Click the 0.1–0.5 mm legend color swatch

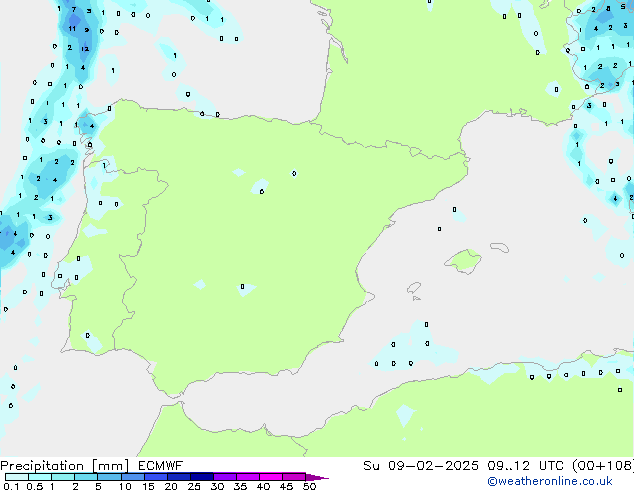[x=17, y=477]
